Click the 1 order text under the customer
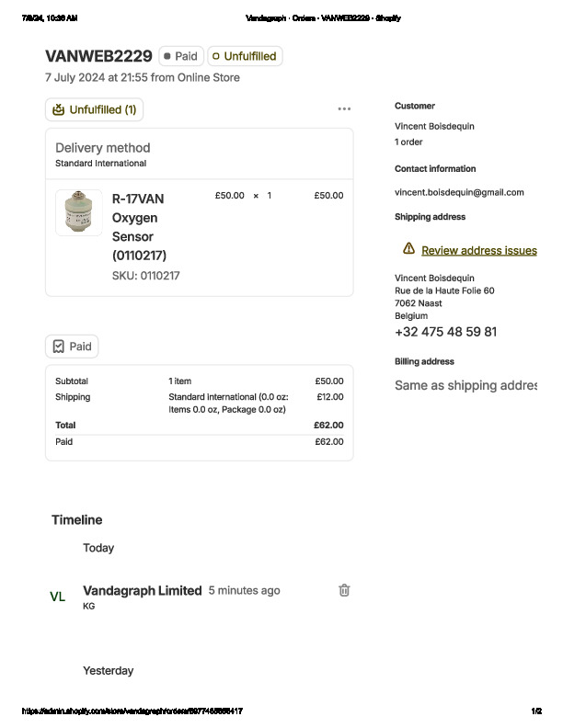This screenshot has width=563, height=728. click(x=408, y=142)
